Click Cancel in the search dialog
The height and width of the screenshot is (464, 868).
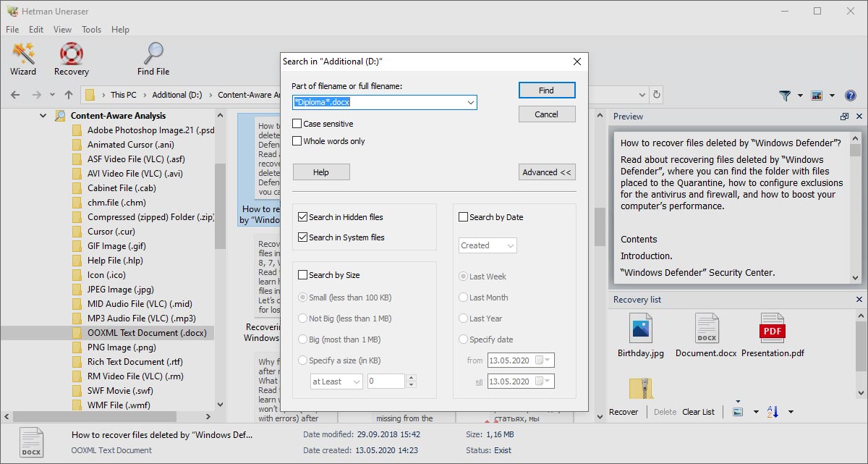tap(547, 114)
